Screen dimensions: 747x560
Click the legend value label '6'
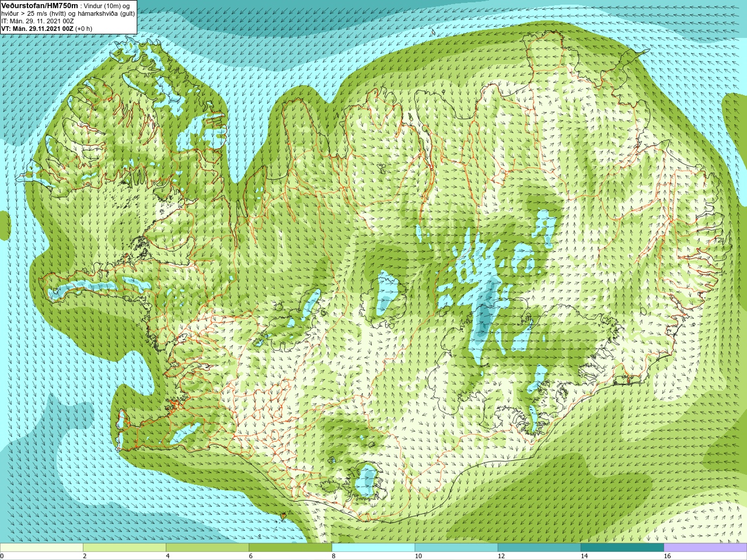tap(250, 556)
